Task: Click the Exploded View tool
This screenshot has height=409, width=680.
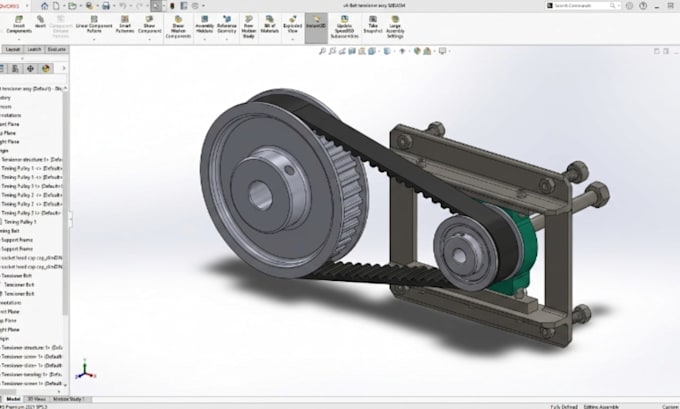Action: 293,24
